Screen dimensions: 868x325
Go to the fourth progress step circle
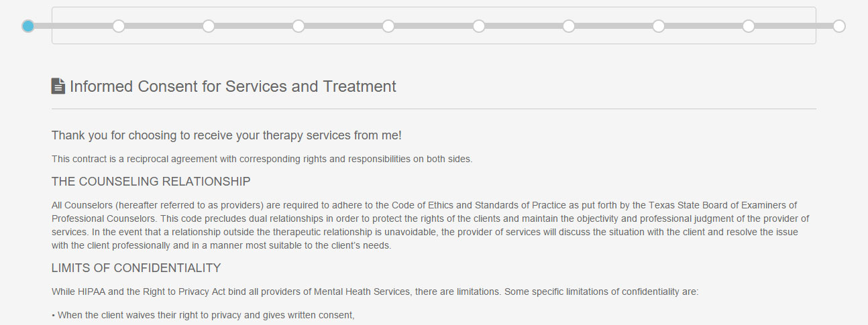(x=299, y=26)
